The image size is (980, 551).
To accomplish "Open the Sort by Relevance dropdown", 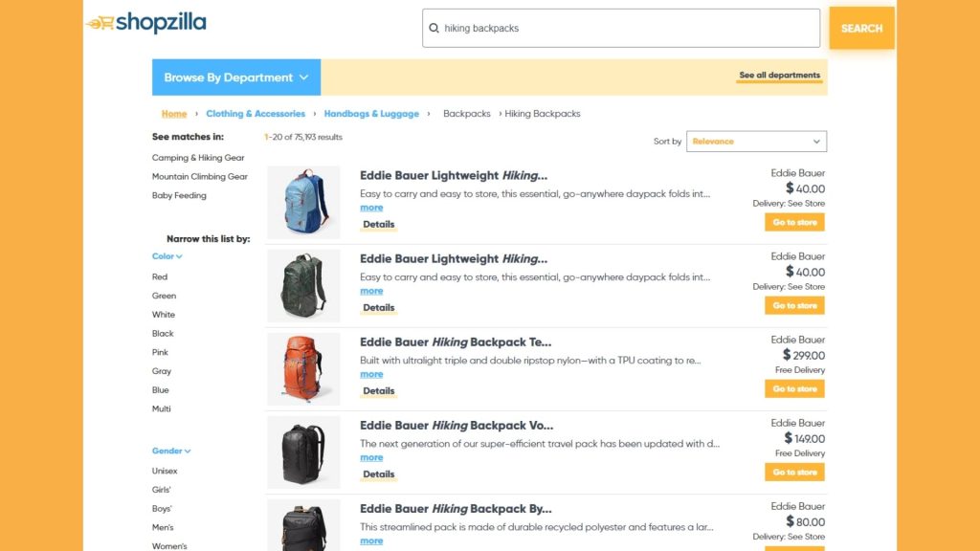I will (x=756, y=142).
